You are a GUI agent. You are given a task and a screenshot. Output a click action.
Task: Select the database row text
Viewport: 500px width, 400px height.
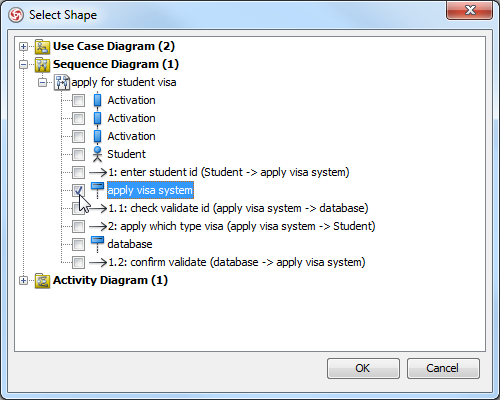click(130, 244)
